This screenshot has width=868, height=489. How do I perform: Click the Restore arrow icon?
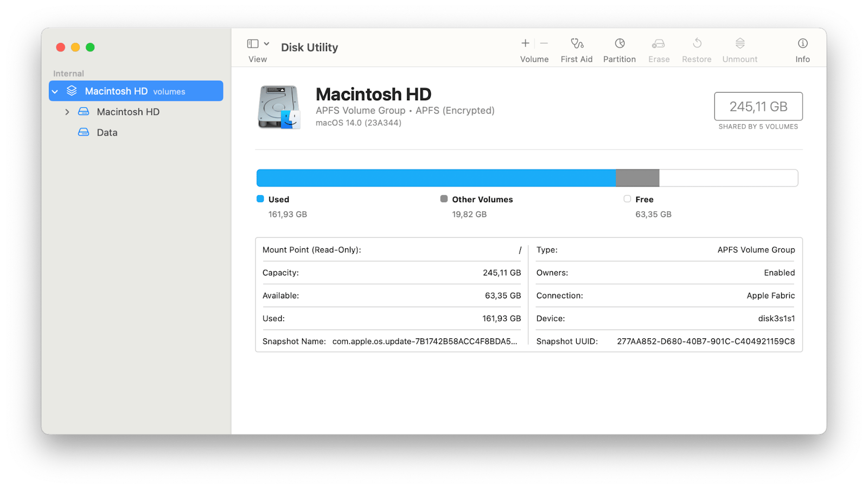(x=697, y=43)
